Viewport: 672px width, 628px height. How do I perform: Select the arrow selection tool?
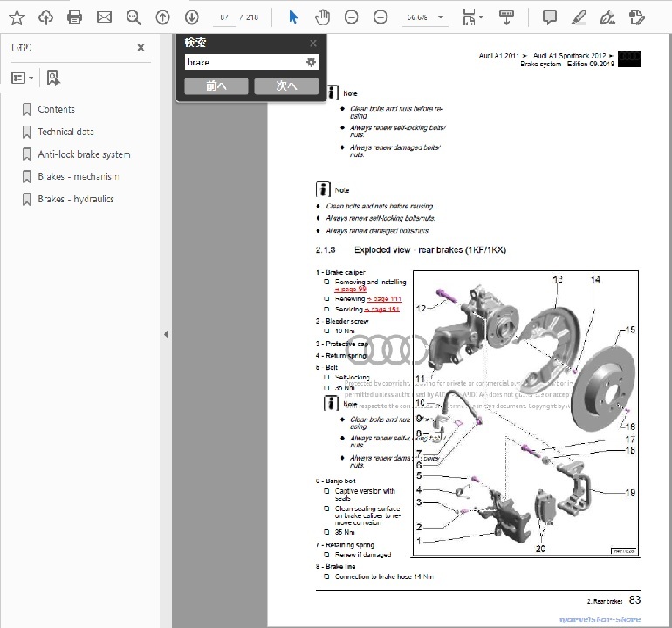pos(293,17)
